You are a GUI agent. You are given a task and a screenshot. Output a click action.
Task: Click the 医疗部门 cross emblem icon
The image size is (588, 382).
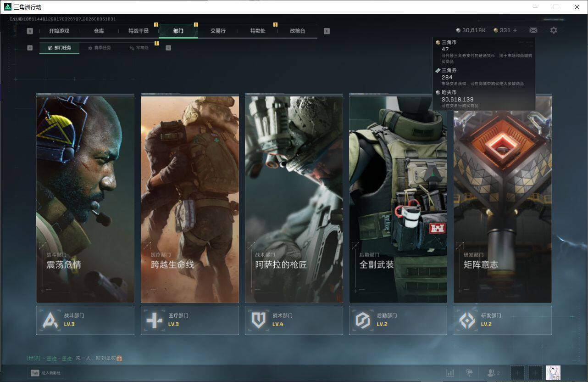click(x=154, y=320)
